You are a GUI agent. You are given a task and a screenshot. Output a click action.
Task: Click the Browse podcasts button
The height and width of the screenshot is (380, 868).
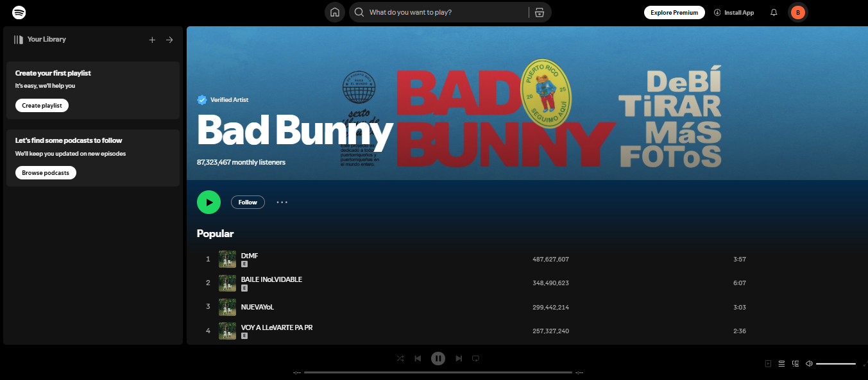pos(46,173)
